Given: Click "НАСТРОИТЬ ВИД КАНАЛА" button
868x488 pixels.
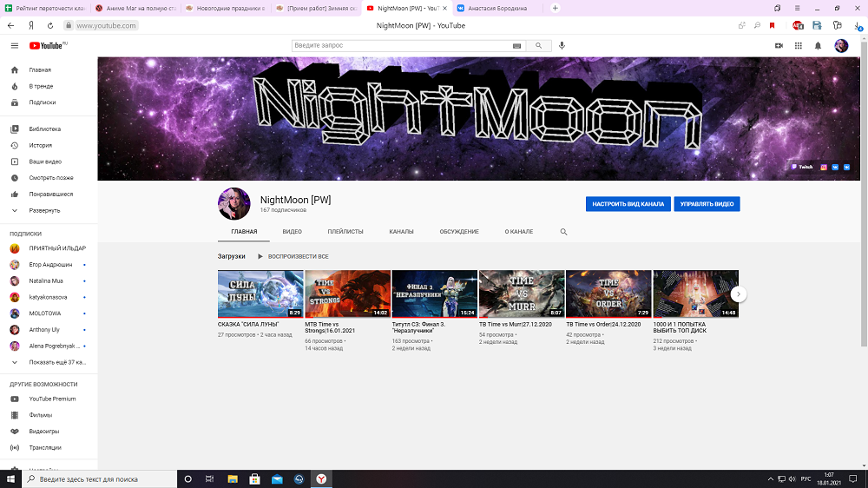Looking at the screenshot, I should point(628,204).
